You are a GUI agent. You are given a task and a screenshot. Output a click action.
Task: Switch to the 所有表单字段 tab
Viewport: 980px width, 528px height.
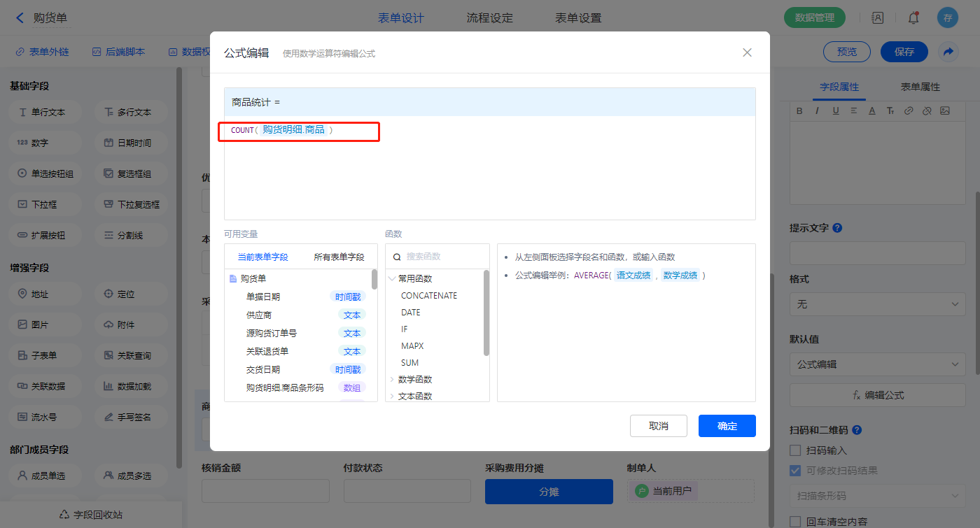coord(339,257)
